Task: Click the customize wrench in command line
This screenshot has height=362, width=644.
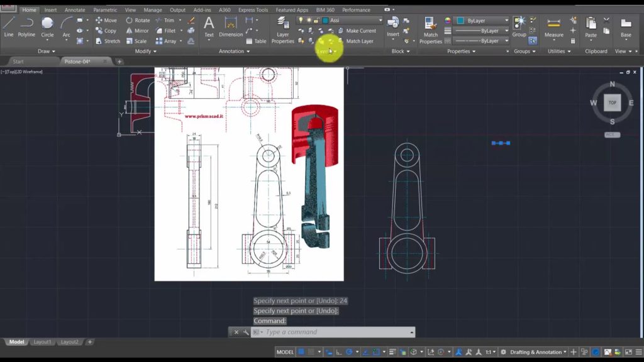Action: coord(246,332)
